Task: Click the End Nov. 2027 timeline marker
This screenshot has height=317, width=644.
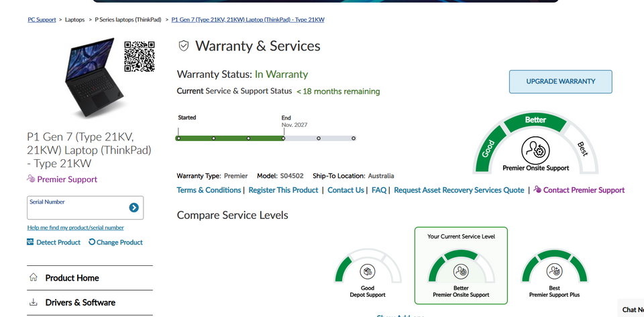Action: coord(283,138)
